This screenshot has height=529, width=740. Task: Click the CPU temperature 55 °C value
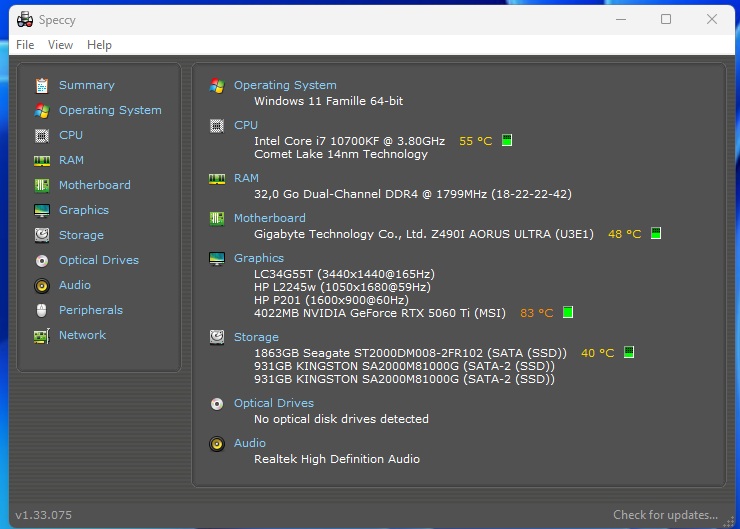476,141
